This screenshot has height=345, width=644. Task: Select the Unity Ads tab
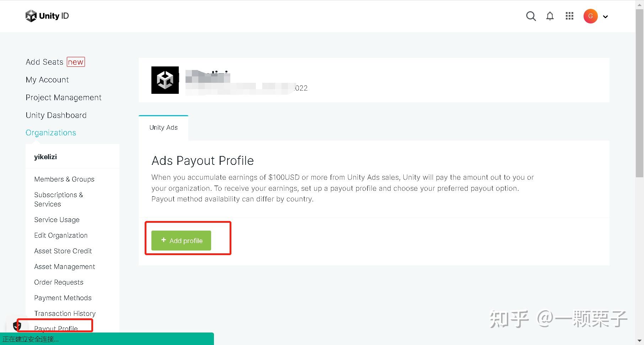pyautogui.click(x=163, y=128)
